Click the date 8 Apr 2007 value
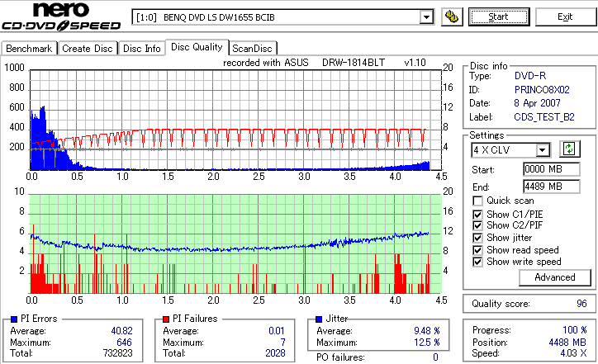This screenshot has width=598, height=364. 537,103
